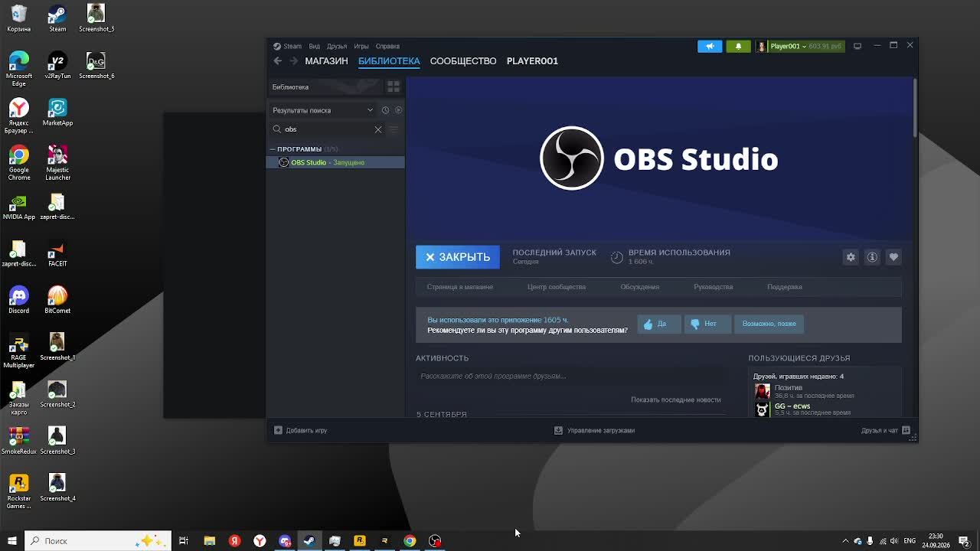The width and height of the screenshot is (980, 551).
Task: Open Управление загрузками downloads manager
Action: coord(595,430)
